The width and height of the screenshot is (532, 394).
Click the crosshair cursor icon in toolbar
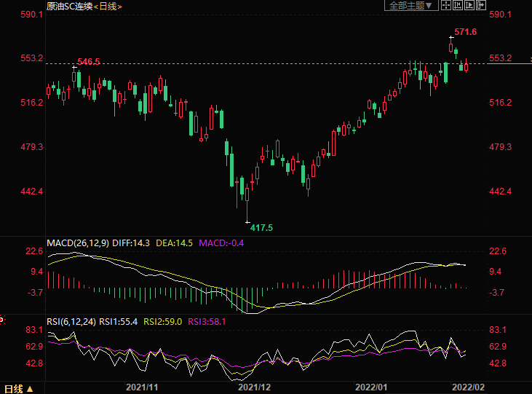pos(446,6)
